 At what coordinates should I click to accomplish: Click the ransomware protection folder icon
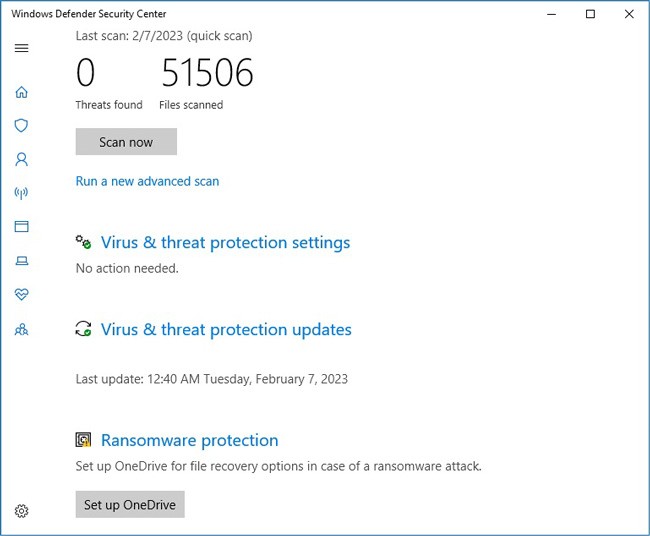click(83, 439)
